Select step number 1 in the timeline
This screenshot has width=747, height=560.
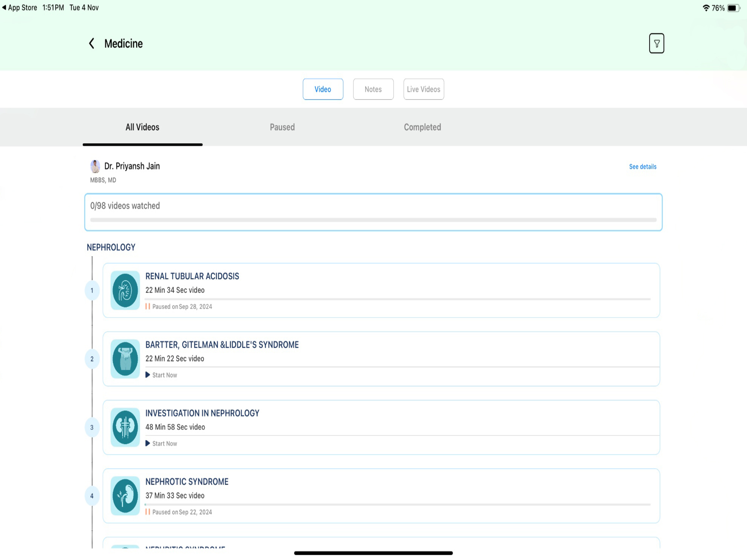click(x=92, y=290)
